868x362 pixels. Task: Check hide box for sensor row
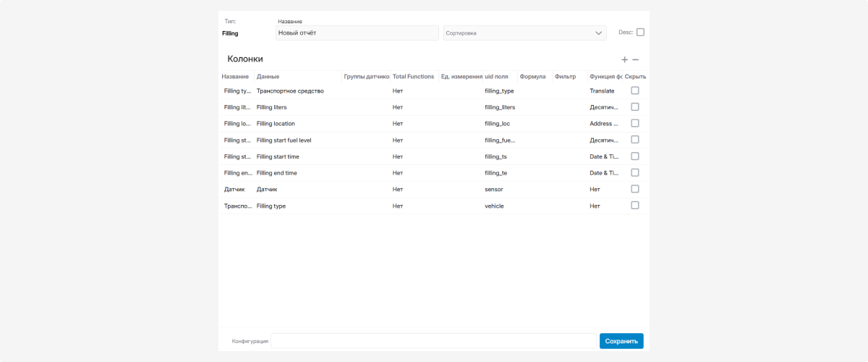pos(635,189)
